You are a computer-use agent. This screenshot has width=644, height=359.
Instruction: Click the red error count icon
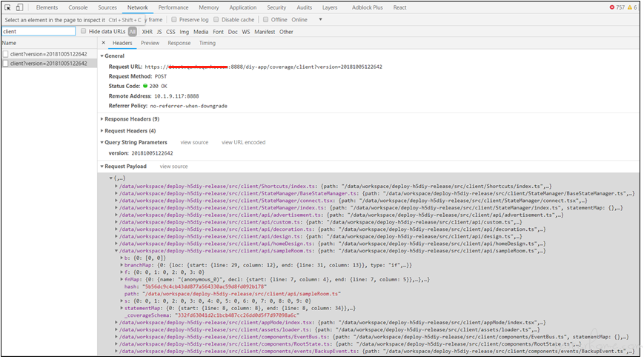(x=612, y=7)
